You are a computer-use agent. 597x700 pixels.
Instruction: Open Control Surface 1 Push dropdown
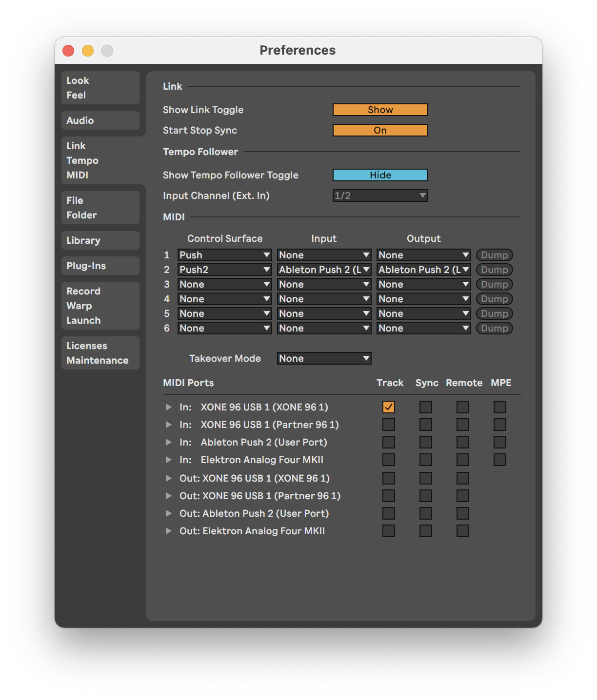(225, 255)
